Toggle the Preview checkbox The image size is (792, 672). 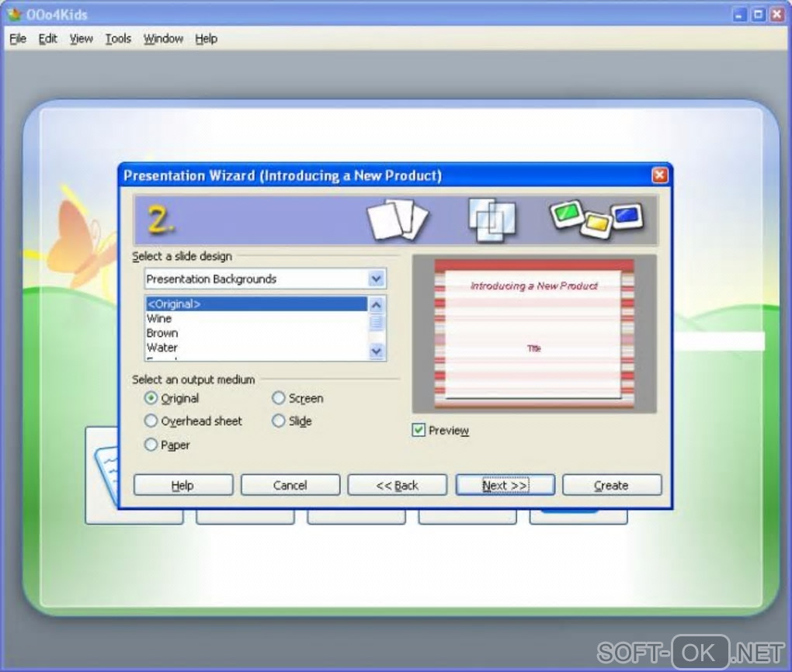pyautogui.click(x=419, y=430)
